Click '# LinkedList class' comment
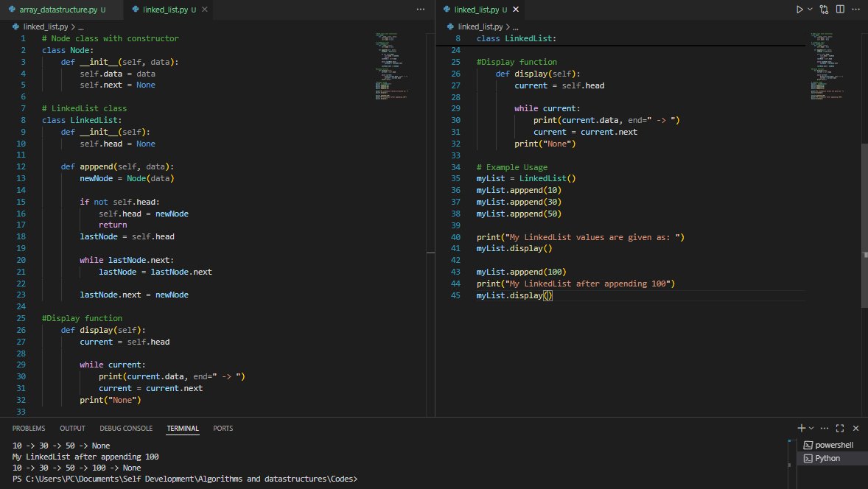The width and height of the screenshot is (868, 489). pyautogui.click(x=84, y=108)
